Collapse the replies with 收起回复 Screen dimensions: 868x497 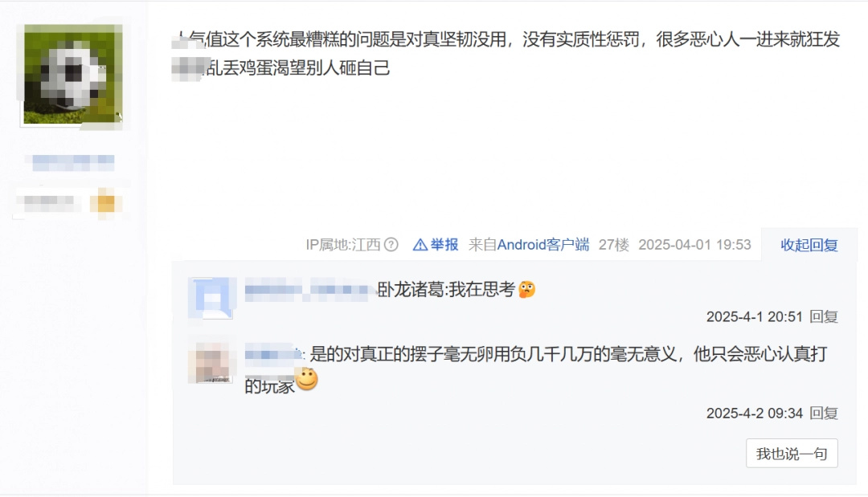(x=809, y=245)
